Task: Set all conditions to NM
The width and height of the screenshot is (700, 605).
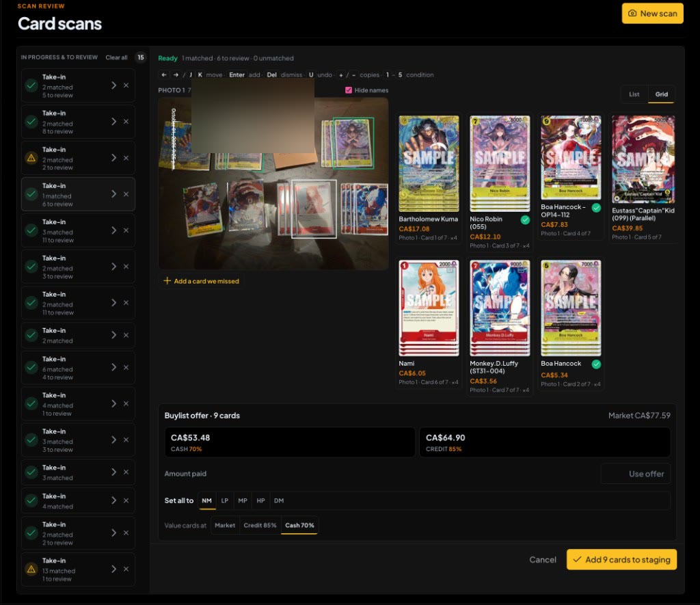Action: pyautogui.click(x=206, y=500)
